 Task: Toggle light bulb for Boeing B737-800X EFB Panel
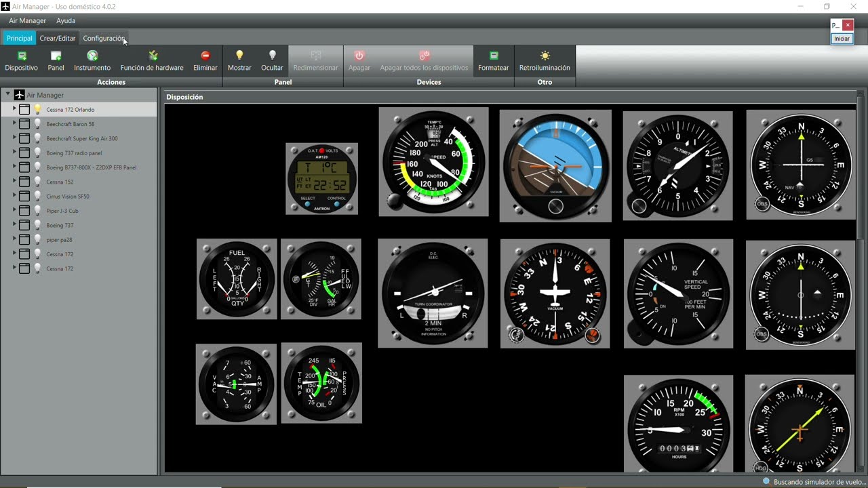pos(38,167)
